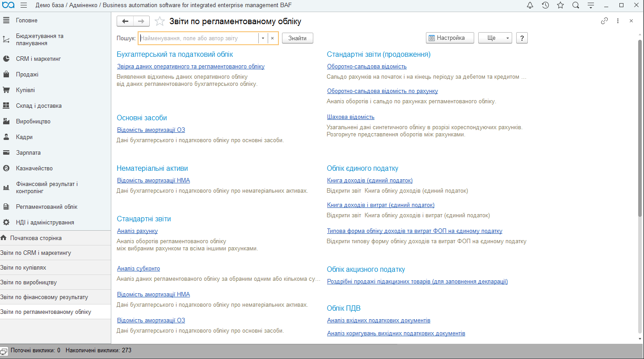Open Роздрібні продажі підакцизних товарів report
Screen dimensions: 644x359
click(417, 281)
